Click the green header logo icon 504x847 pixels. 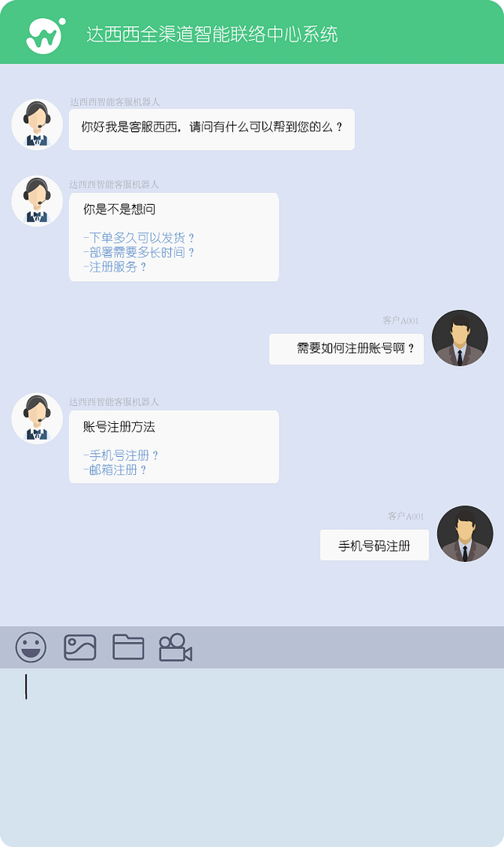click(x=46, y=35)
